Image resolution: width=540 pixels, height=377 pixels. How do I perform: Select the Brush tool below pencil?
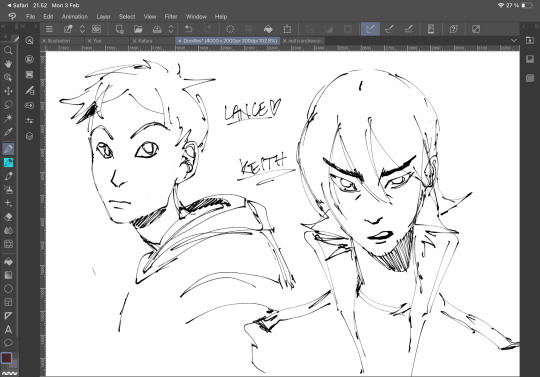click(8, 176)
